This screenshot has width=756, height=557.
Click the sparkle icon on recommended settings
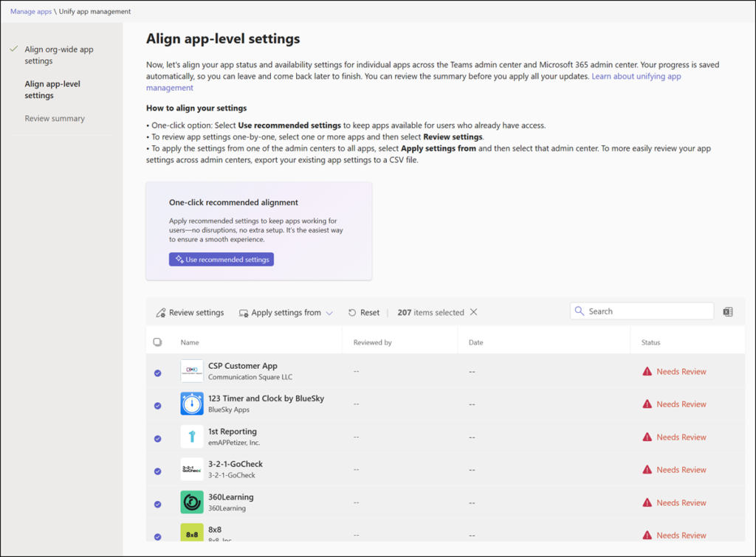coord(179,259)
